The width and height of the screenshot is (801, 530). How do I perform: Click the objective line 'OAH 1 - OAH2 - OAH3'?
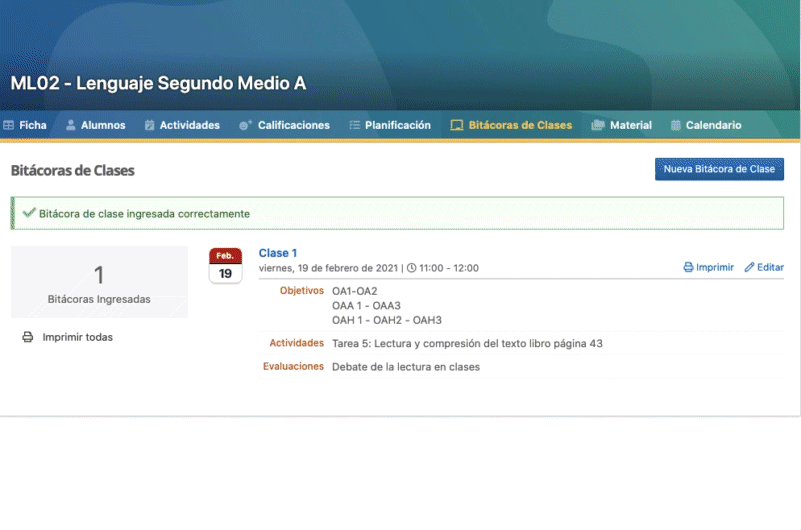tap(387, 320)
